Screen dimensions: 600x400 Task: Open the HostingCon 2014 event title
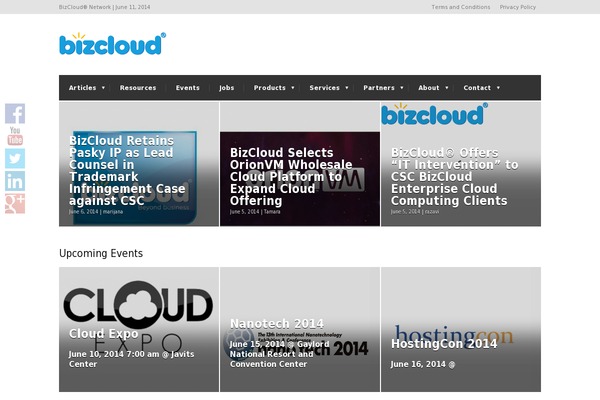pyautogui.click(x=444, y=343)
